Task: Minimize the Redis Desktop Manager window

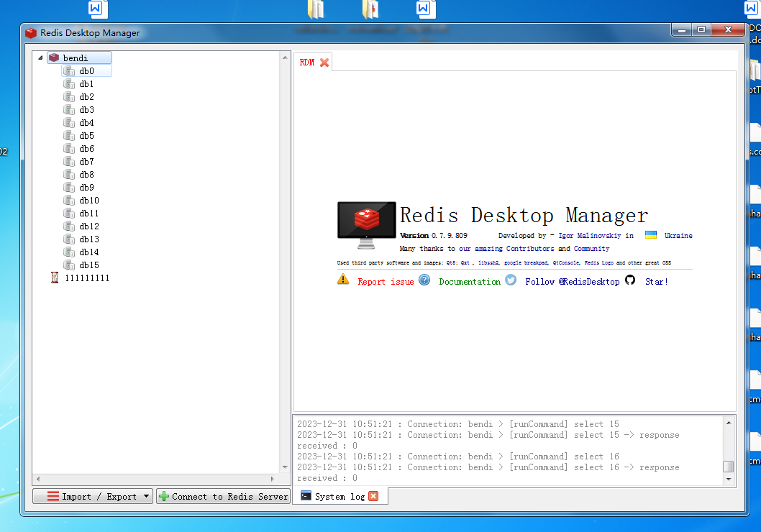Action: pyautogui.click(x=682, y=29)
